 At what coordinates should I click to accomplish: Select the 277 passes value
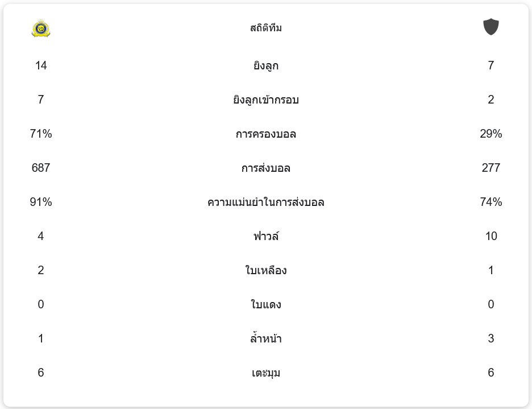click(x=491, y=168)
